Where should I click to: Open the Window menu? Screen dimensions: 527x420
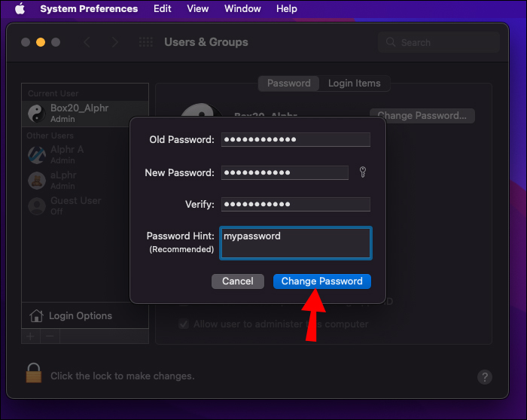(242, 9)
